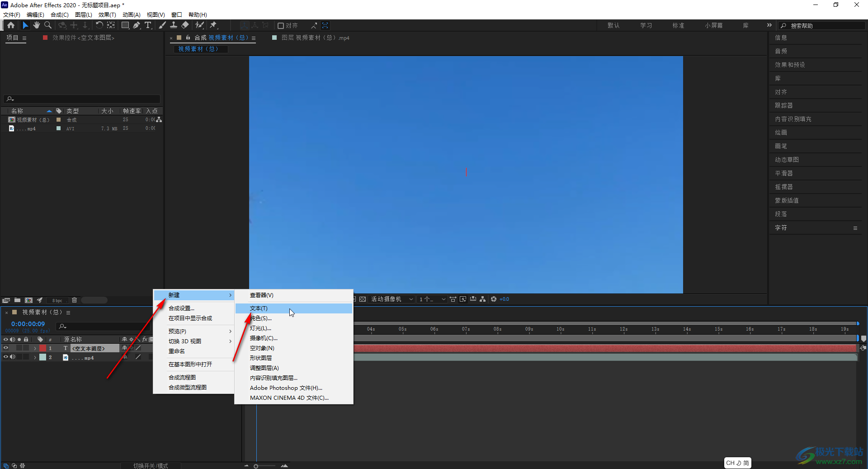Viewport: 868px width, 469px height.
Task: Click the red label color of layer 1
Action: (42, 348)
